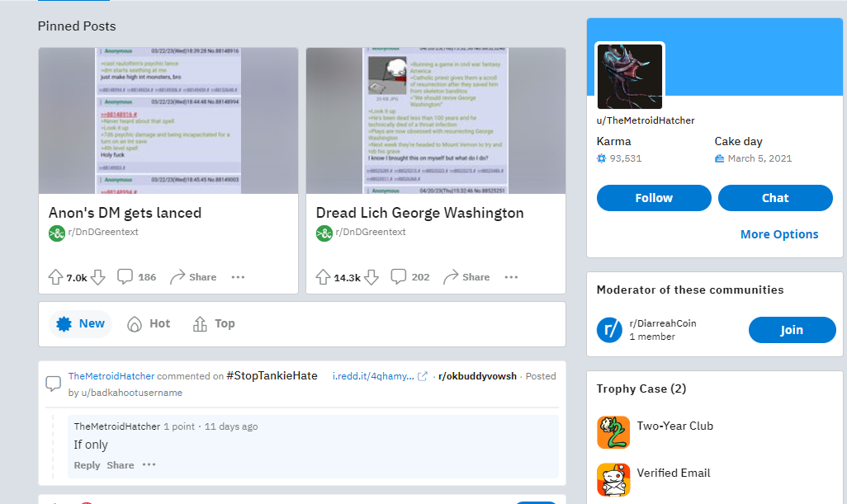
Task: Visit r/DnDGreentext under Anon's DM post
Action: point(102,232)
